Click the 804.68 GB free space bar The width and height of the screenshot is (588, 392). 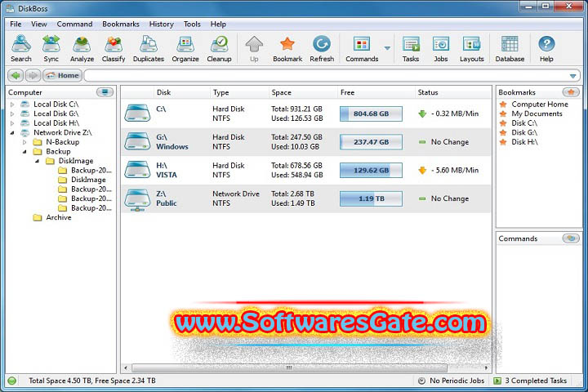point(371,114)
